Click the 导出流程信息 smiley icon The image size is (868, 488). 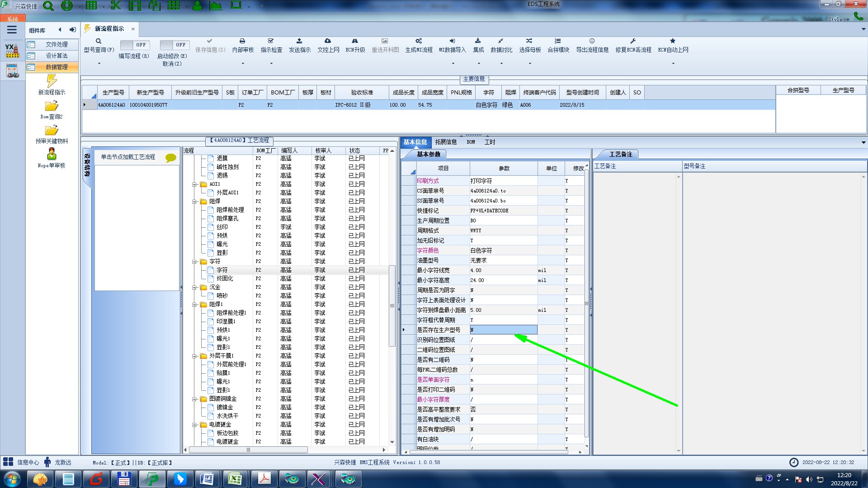pos(592,41)
